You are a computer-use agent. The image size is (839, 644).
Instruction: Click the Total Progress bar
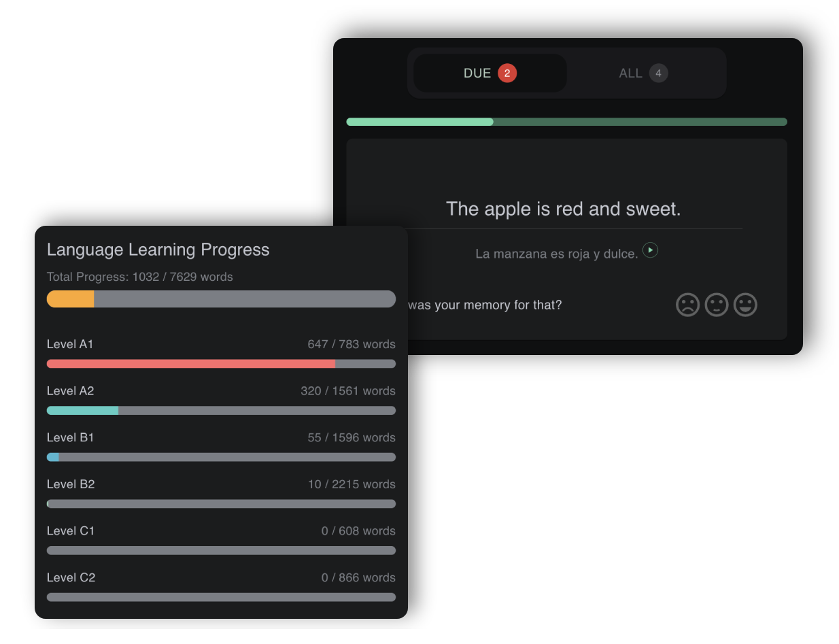pos(221,299)
